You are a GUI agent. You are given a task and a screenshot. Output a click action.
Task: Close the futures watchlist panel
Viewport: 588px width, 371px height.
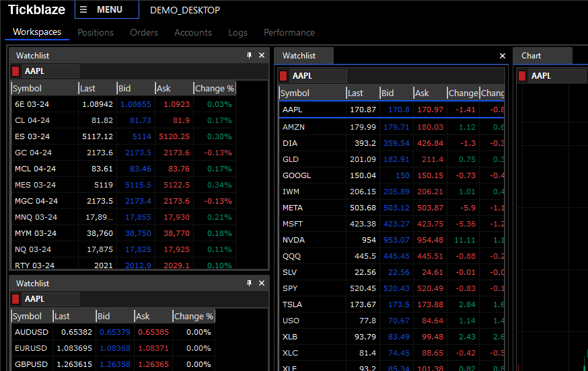(x=262, y=56)
